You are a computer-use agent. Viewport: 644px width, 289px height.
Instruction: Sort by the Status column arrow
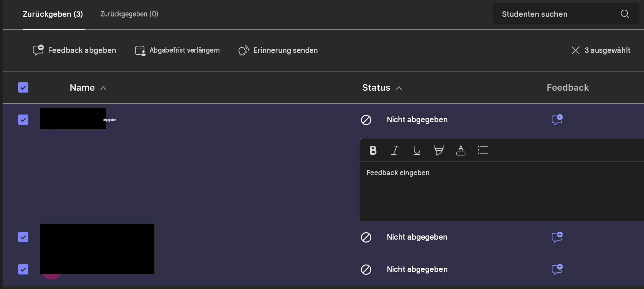coord(399,88)
